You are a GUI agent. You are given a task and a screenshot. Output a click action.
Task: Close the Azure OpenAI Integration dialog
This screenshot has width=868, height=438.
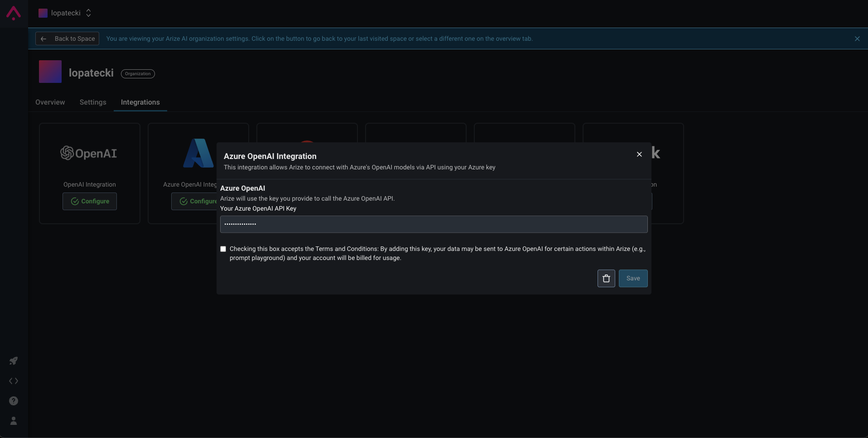[x=639, y=154]
